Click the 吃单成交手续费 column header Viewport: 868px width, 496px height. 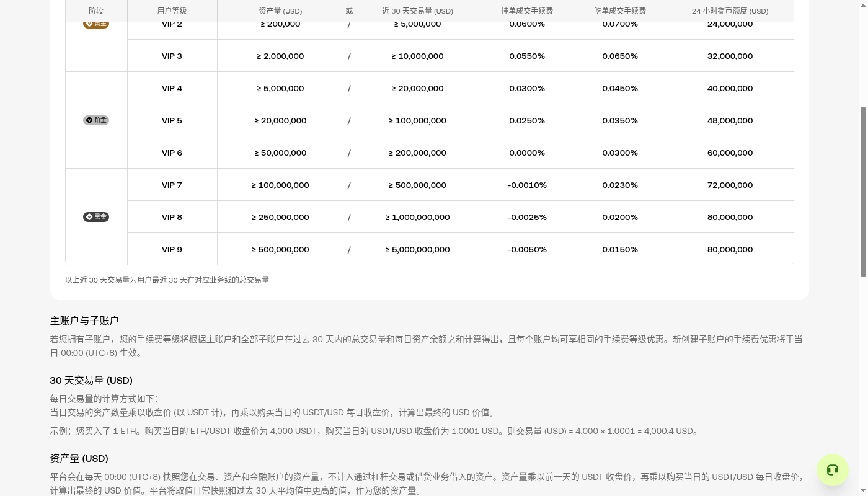(620, 11)
